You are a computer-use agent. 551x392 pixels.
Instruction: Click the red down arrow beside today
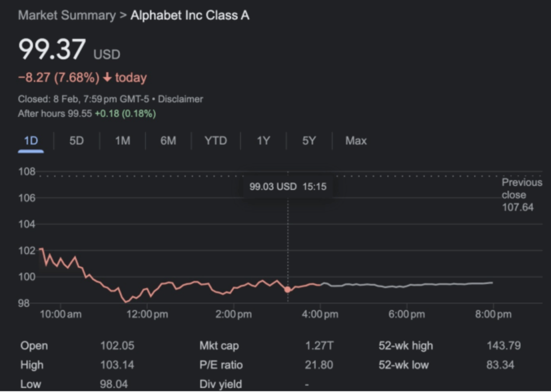click(x=107, y=78)
